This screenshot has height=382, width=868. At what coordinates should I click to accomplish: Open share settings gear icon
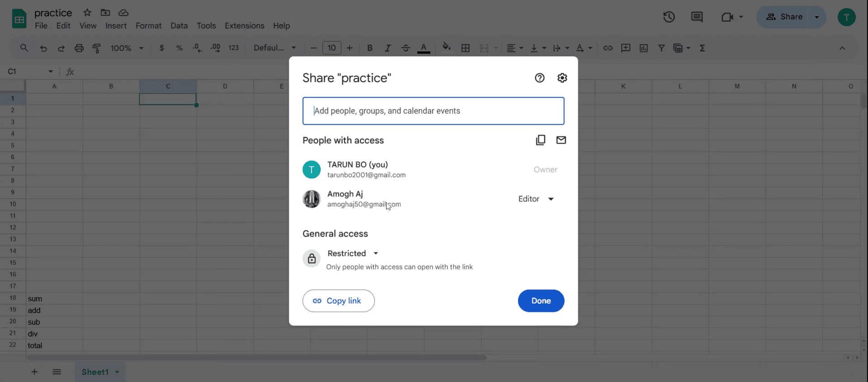pos(562,78)
